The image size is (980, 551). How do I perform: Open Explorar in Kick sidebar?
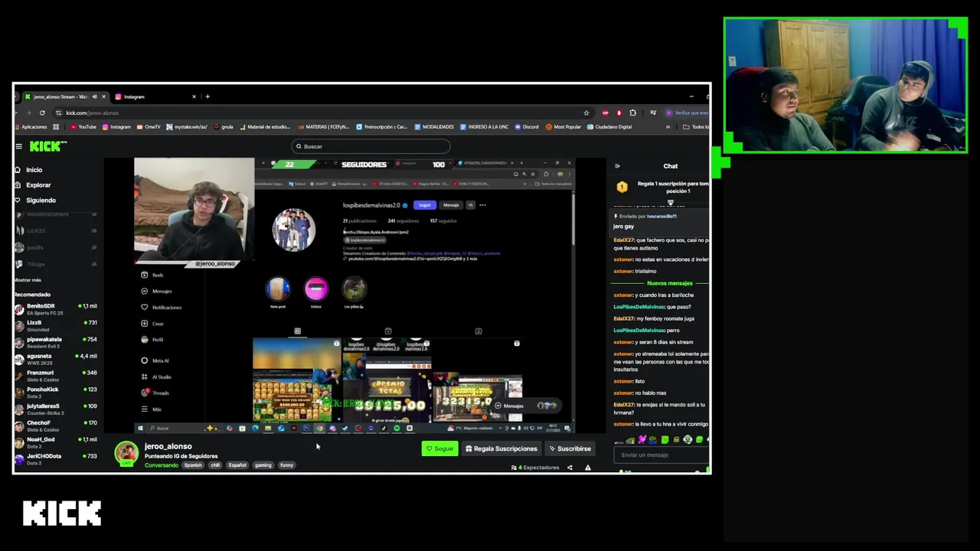tap(38, 185)
